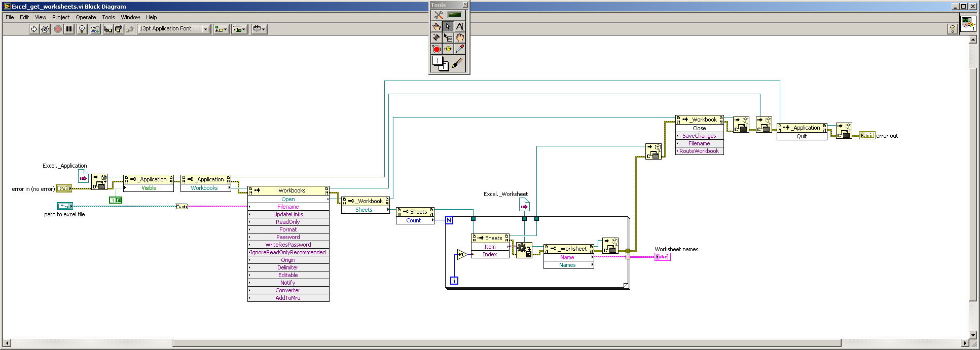Open the Project menu
This screenshot has height=350, width=980.
tap(61, 17)
